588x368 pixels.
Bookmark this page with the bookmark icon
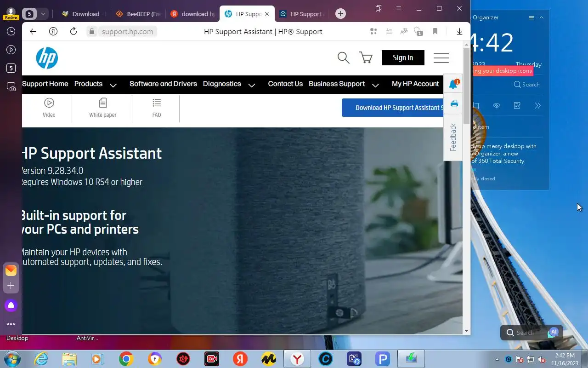[435, 31]
